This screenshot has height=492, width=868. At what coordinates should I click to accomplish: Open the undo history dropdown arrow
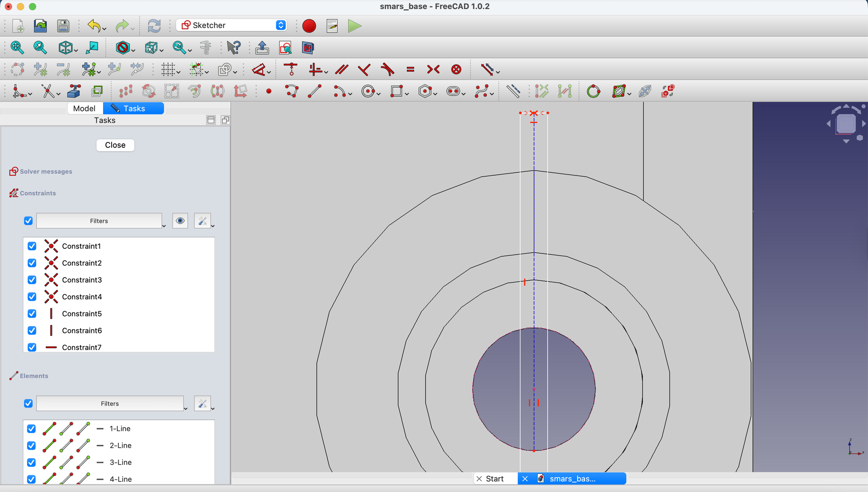tap(104, 29)
